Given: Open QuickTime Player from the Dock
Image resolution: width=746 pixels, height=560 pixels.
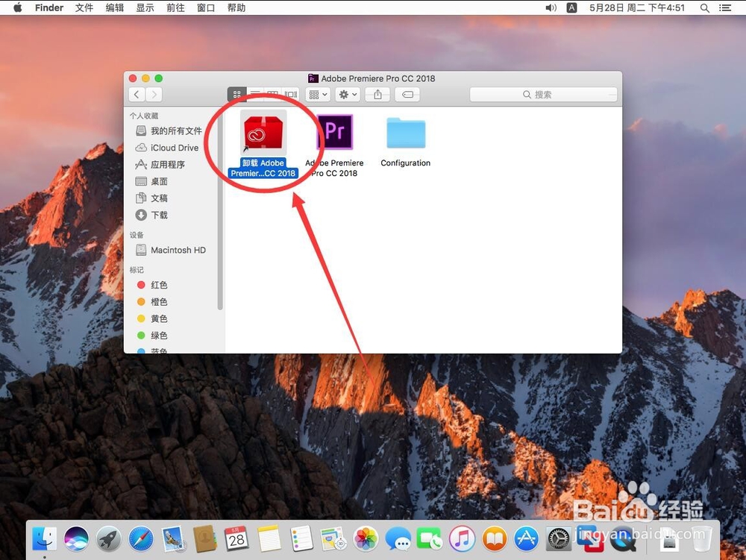Looking at the screenshot, I should pyautogui.click(x=623, y=539).
